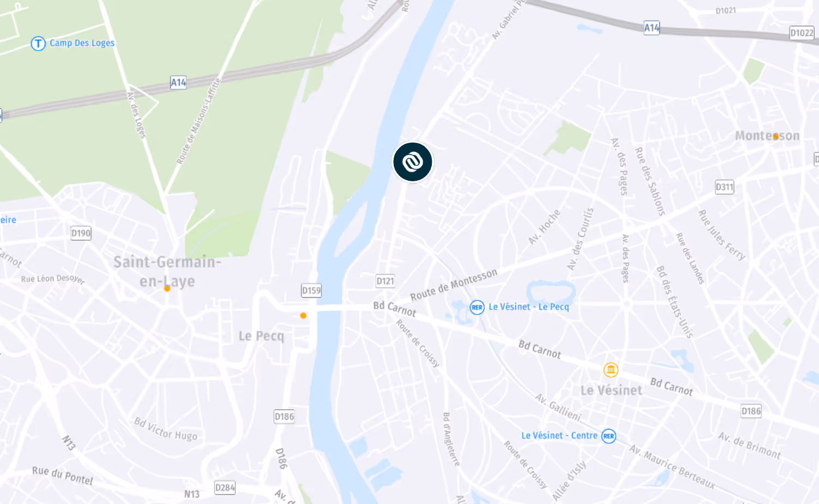819x504 pixels.
Task: Click RER icon beside Le Vésinet - Le Pecq
Action: (477, 308)
